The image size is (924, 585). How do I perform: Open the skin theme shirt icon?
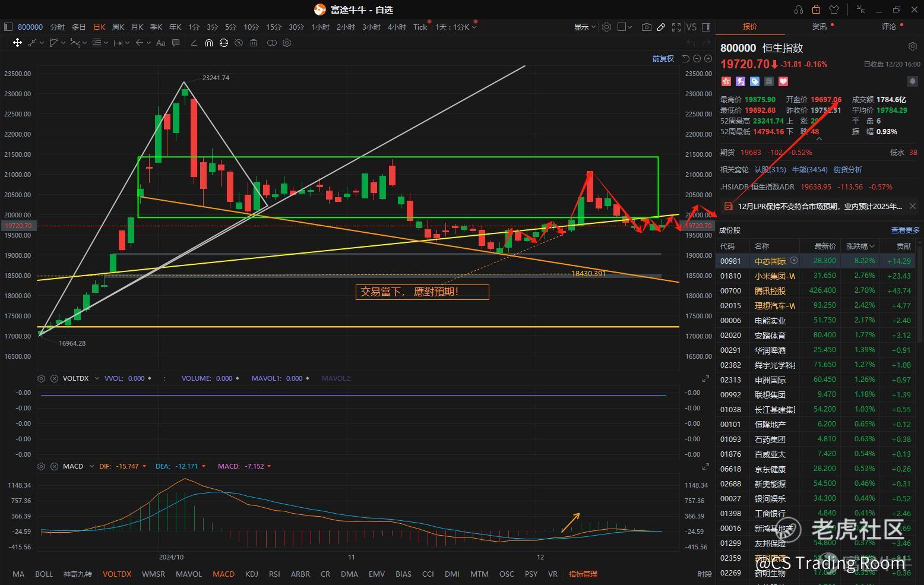pyautogui.click(x=834, y=10)
